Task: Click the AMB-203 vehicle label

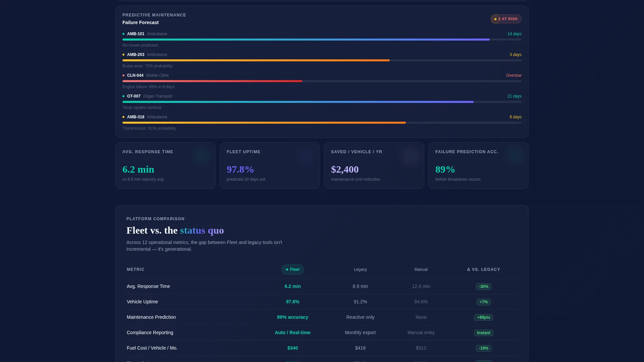Action: tap(136, 55)
